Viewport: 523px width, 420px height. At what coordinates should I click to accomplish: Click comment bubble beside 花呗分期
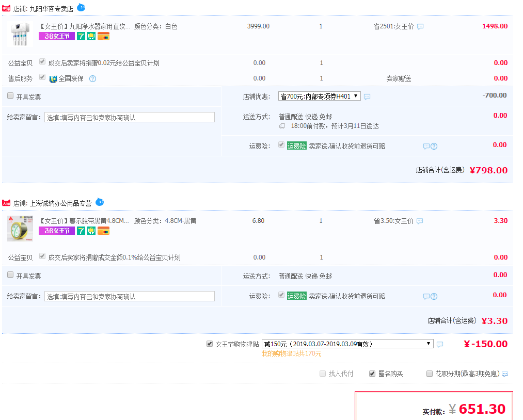[505, 374]
